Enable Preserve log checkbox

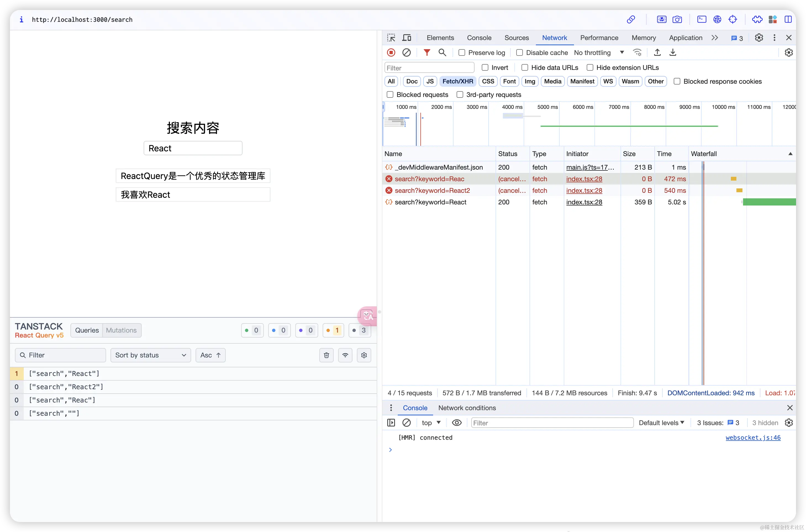462,52
